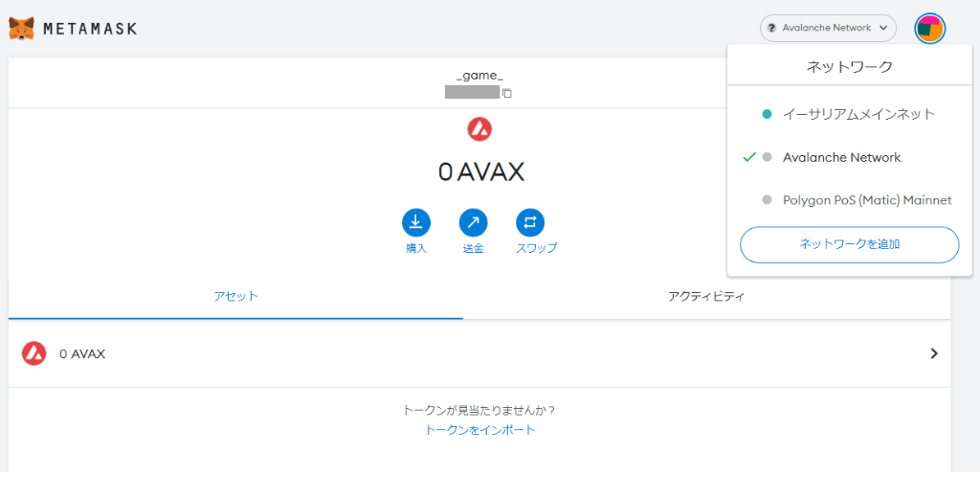Click question mark icon in network selector
This screenshot has width=980, height=478.
(x=771, y=28)
